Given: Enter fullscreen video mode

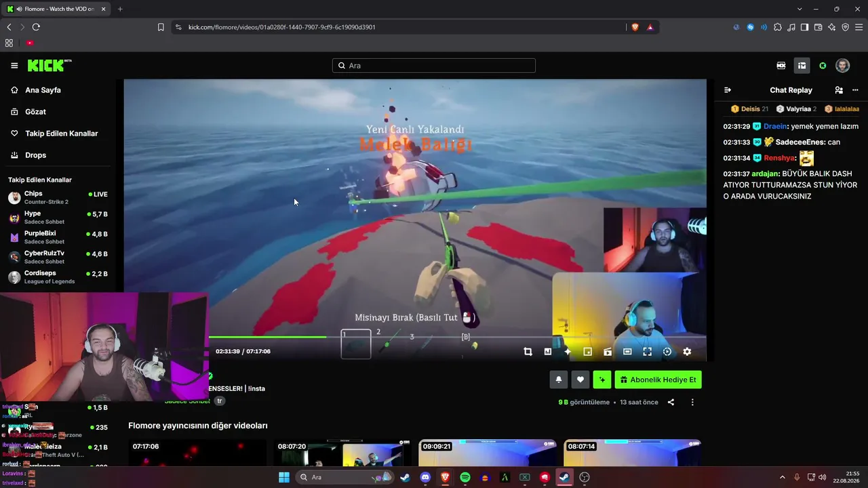Looking at the screenshot, I should point(648,352).
